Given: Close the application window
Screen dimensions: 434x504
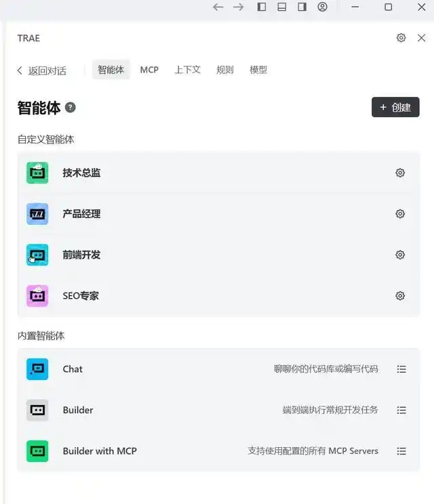Looking at the screenshot, I should tap(421, 7).
